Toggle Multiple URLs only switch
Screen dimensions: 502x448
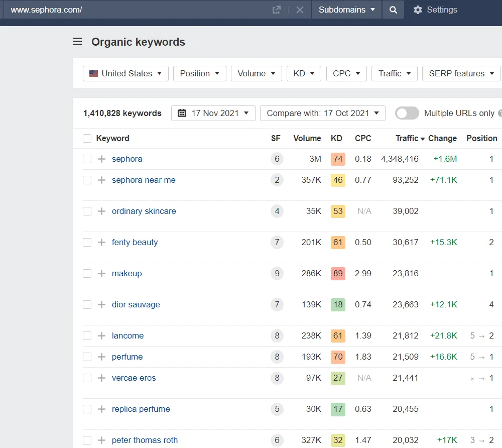tap(407, 113)
